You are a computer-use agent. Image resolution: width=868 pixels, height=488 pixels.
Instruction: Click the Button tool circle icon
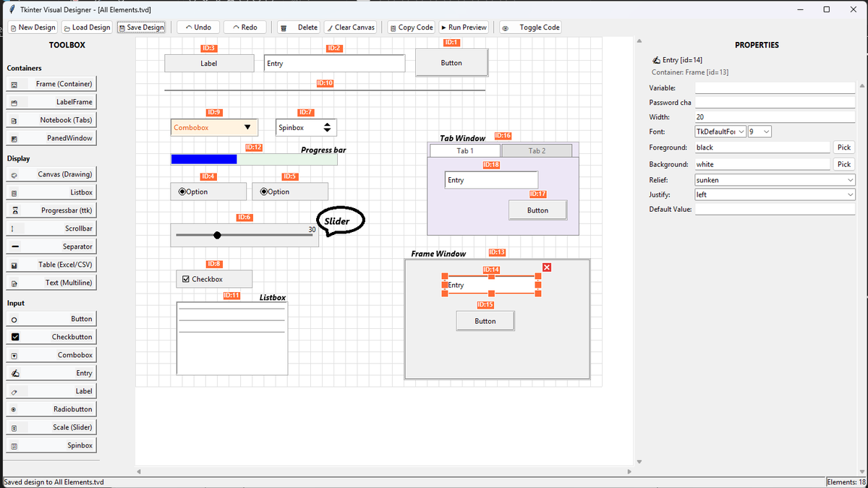pos(14,320)
